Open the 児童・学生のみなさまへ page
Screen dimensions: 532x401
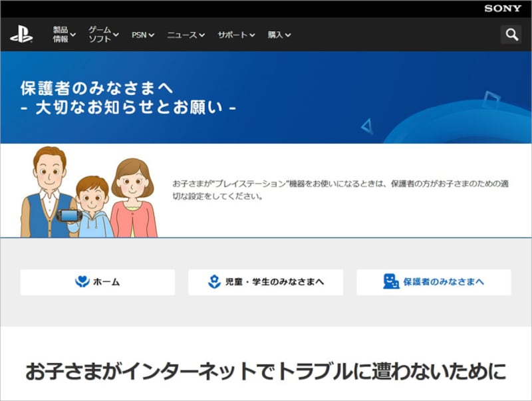pos(266,281)
